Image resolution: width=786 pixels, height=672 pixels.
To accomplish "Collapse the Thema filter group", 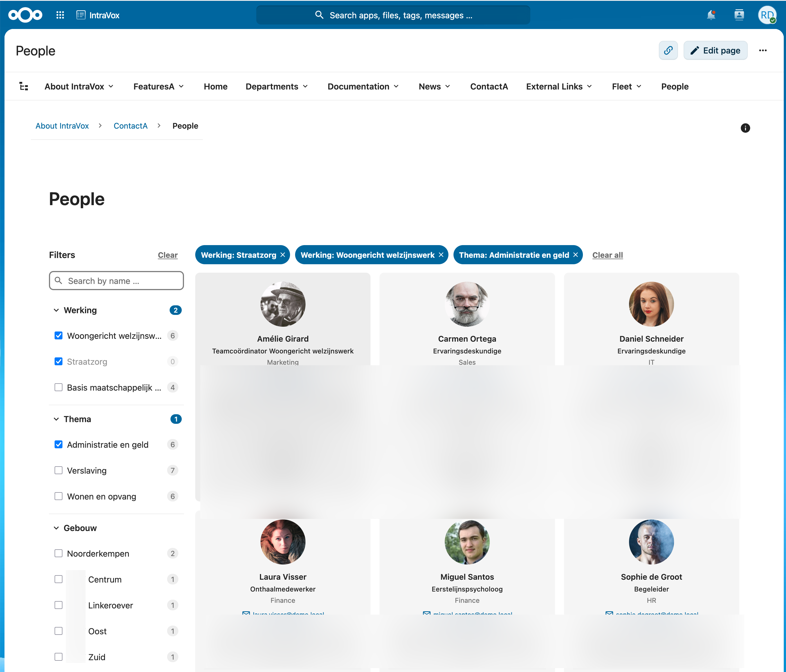I will pos(56,419).
